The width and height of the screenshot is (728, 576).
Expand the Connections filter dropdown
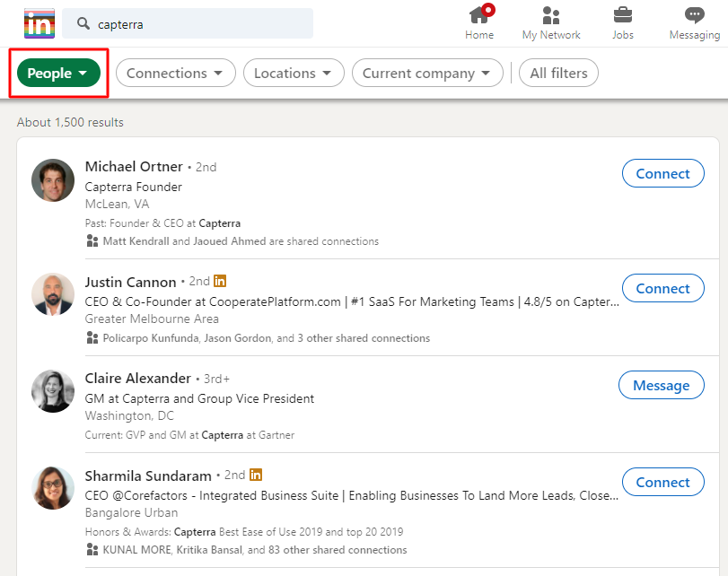(176, 73)
